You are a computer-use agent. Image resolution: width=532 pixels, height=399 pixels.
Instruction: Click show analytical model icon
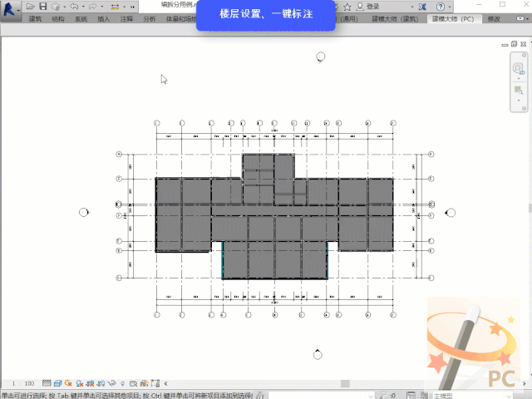(144, 384)
